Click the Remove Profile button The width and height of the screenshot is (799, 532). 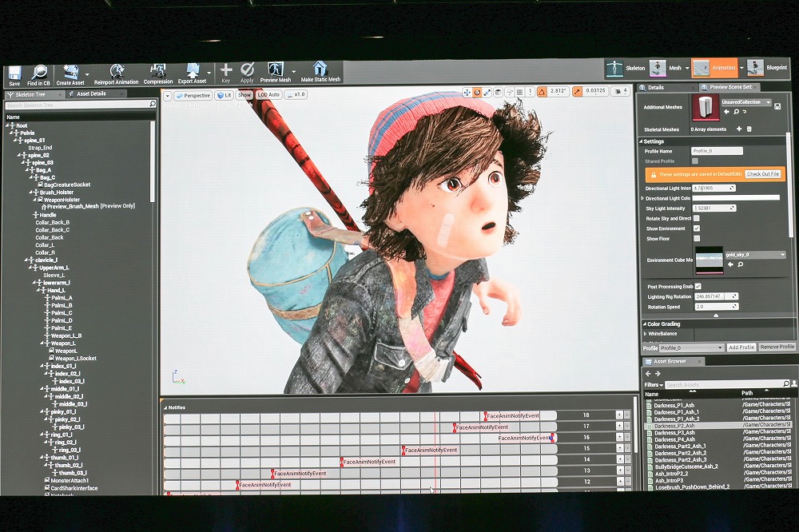777,347
